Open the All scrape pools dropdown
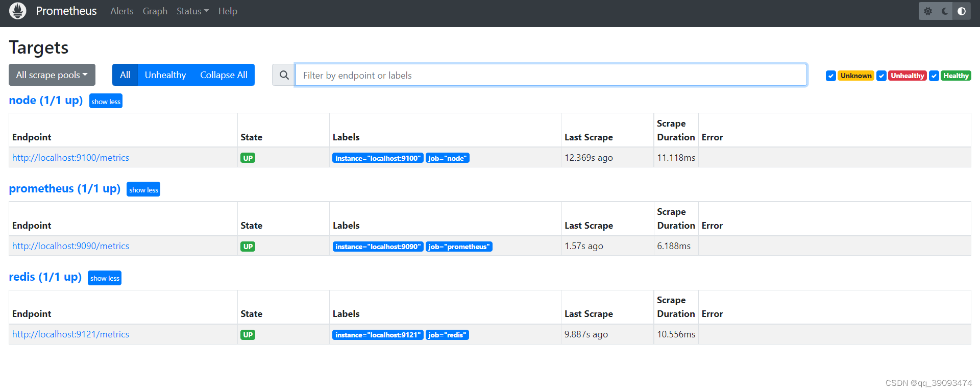The width and height of the screenshot is (980, 392). (52, 75)
